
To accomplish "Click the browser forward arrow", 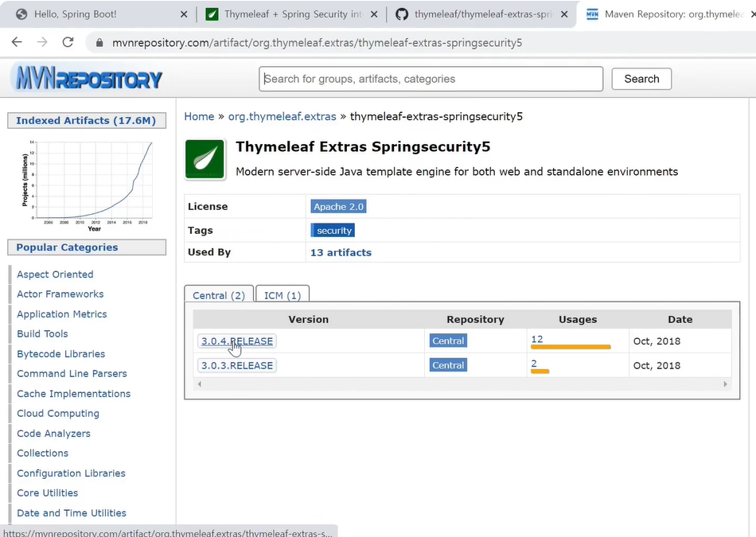I will [x=42, y=42].
